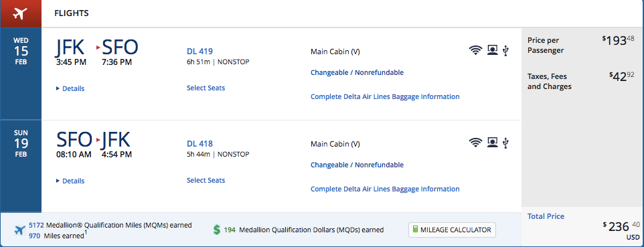The width and height of the screenshot is (644, 247).
Task: View Changeable / Nonrefundable policy for DL 419
Action: (357, 73)
